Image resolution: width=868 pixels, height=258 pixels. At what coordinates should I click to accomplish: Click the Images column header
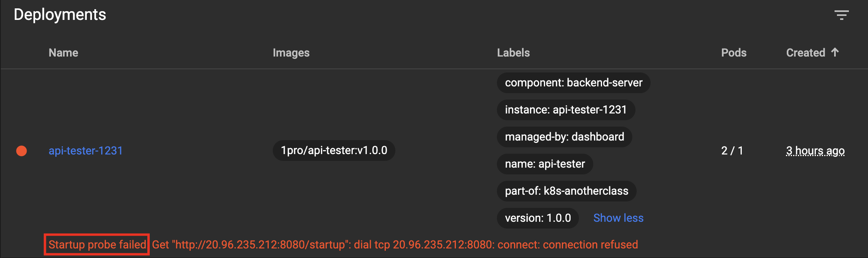tap(291, 53)
